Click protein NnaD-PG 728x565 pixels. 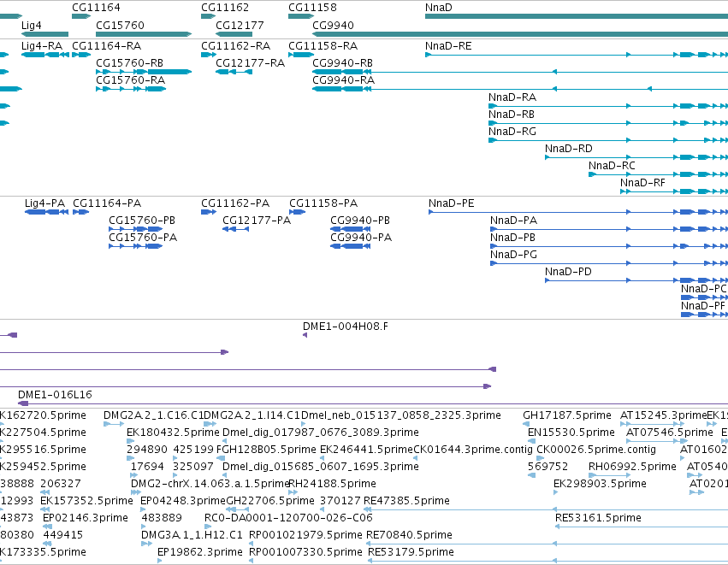click(x=609, y=263)
